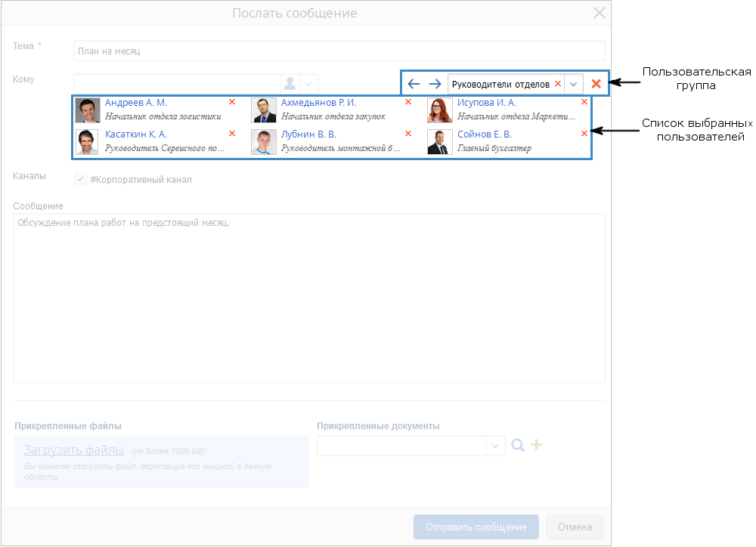Remove Сойнов Е. В. from recipients

point(584,134)
